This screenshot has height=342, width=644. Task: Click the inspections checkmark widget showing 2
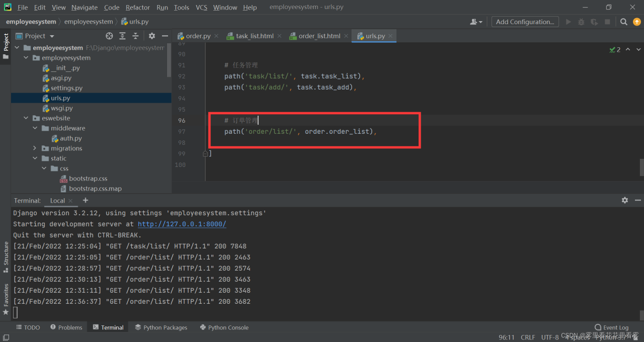click(x=615, y=50)
